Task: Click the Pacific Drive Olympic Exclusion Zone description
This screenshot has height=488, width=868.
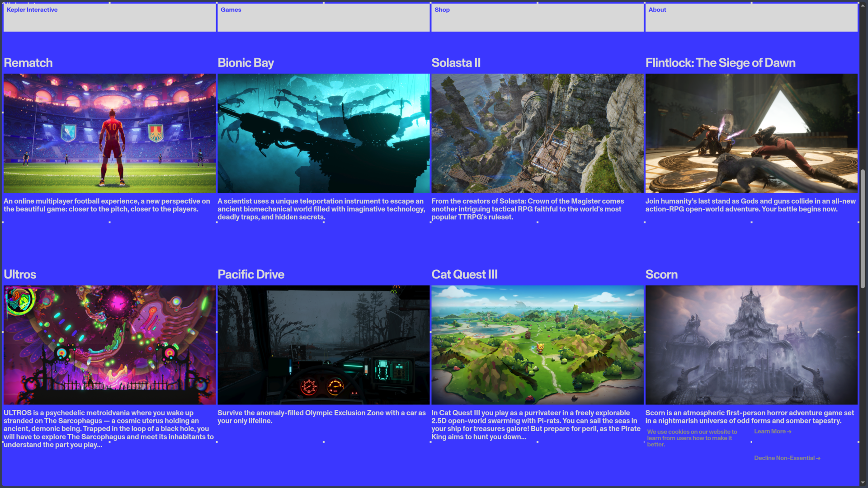Action: coord(321,417)
